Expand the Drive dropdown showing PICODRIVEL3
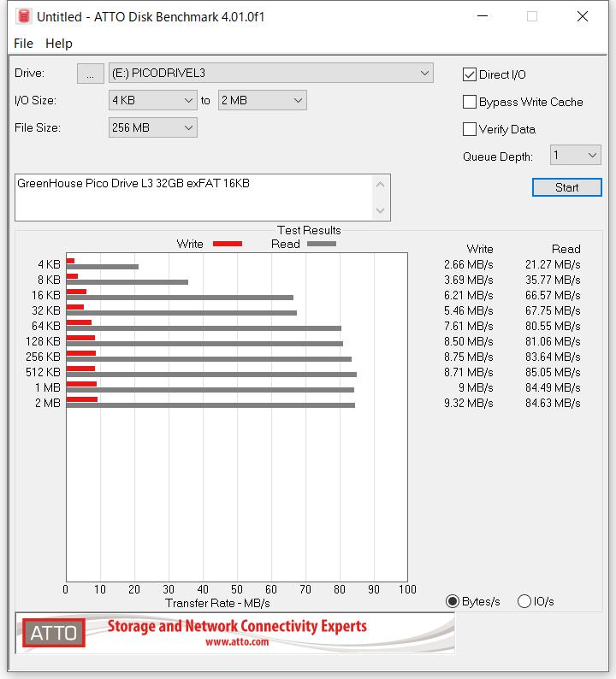Screen dimensions: 616x679 click(270, 74)
